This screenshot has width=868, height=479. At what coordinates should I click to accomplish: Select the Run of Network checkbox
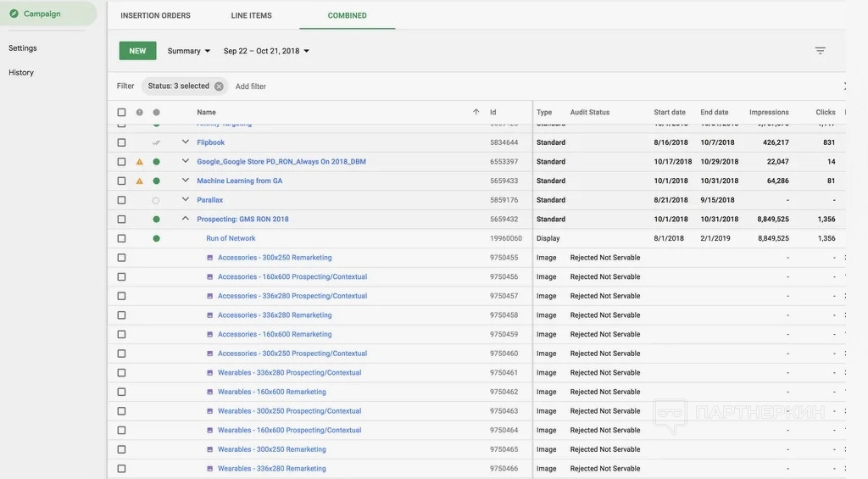point(121,239)
